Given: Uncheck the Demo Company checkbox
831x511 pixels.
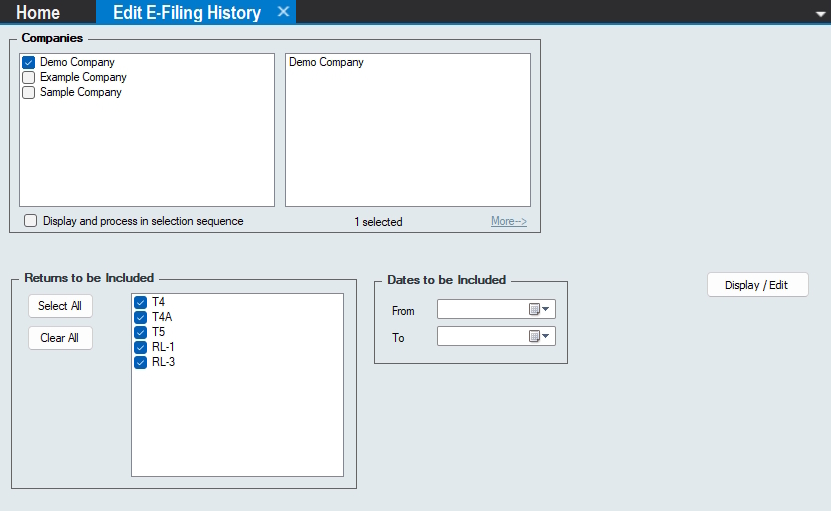Looking at the screenshot, I should pos(29,62).
